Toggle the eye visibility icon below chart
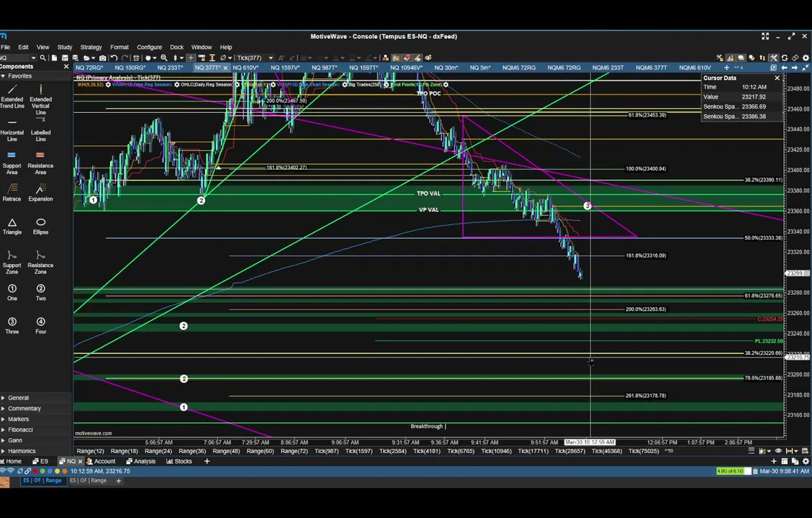The width and height of the screenshot is (812, 518). (777, 451)
